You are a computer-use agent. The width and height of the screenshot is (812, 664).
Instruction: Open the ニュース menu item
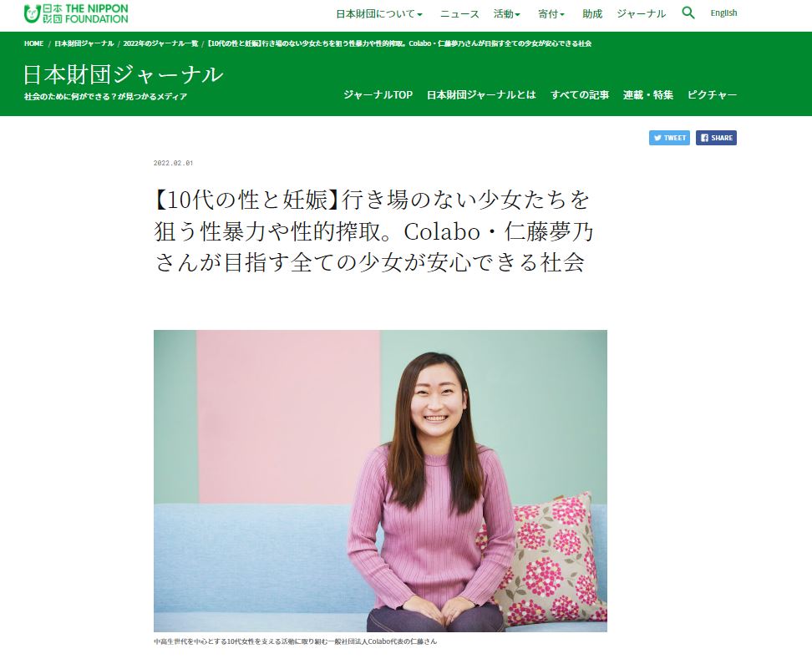(x=459, y=14)
